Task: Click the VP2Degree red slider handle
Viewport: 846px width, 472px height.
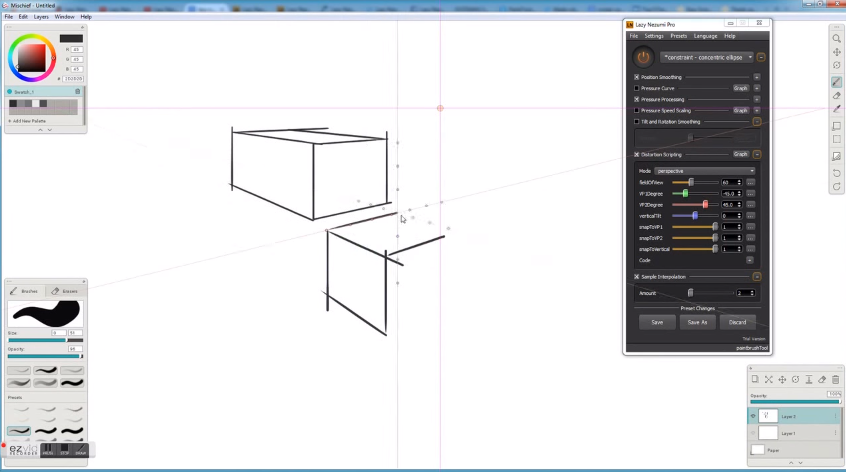Action: coord(705,204)
